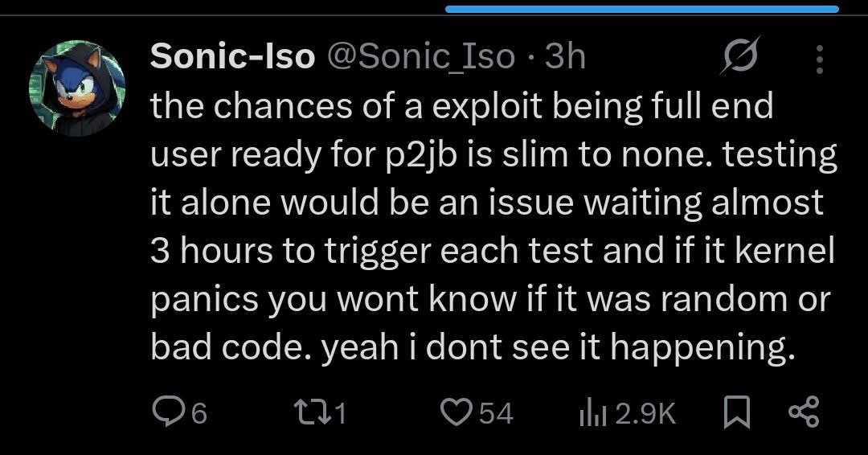Open the three-dot more options menu
This screenshot has height=455, width=868.
click(820, 59)
